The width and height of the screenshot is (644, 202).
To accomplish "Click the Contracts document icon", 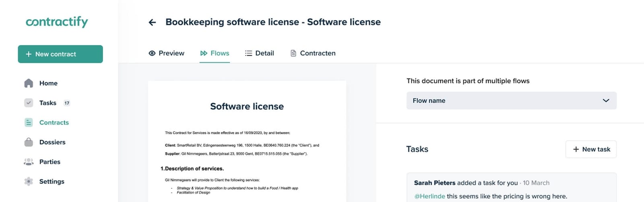I will pyautogui.click(x=29, y=122).
